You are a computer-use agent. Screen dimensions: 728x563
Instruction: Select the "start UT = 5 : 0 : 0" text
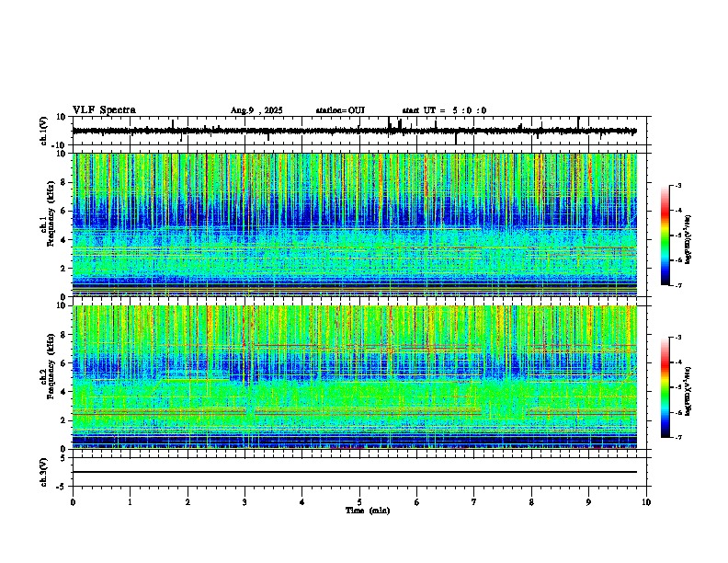pos(444,110)
